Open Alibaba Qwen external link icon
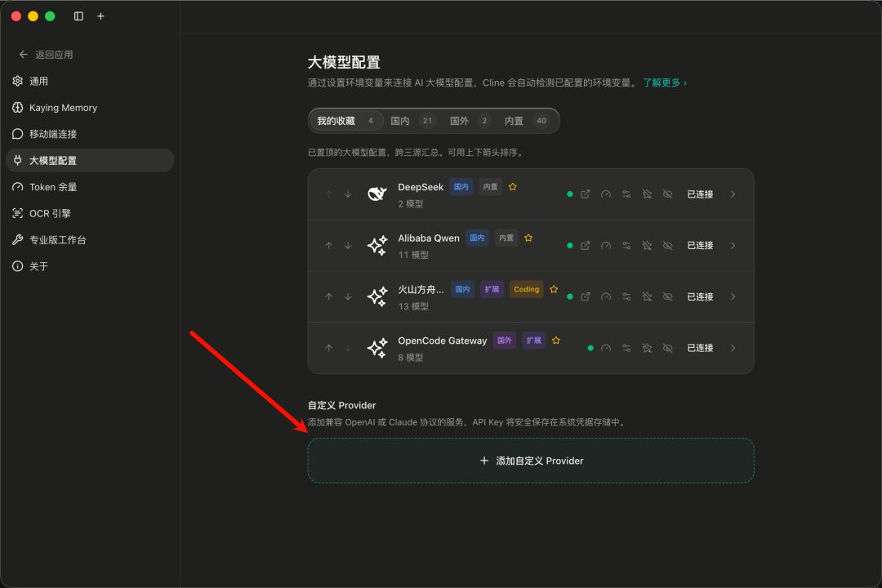This screenshot has height=588, width=882. (x=586, y=245)
